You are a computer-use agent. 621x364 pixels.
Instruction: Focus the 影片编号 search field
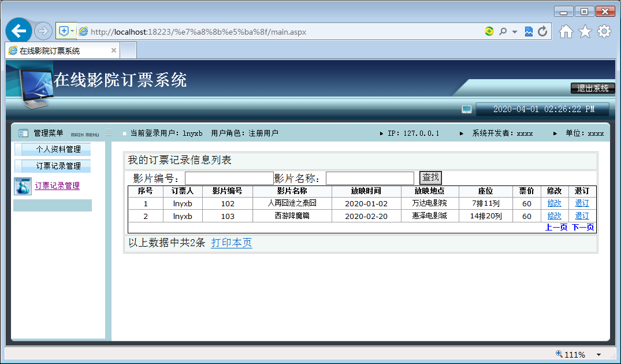(x=229, y=178)
